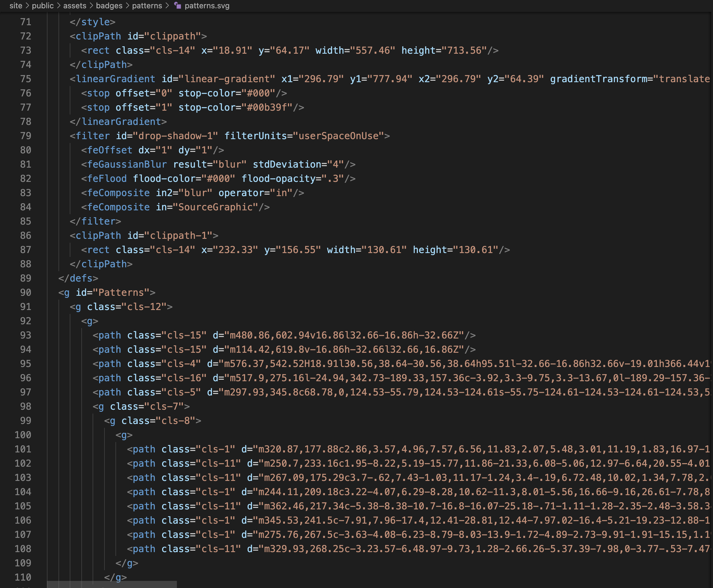The image size is (713, 588).
Task: Click the chevron after 'patterns' folder breadcrumb
Action: (167, 6)
